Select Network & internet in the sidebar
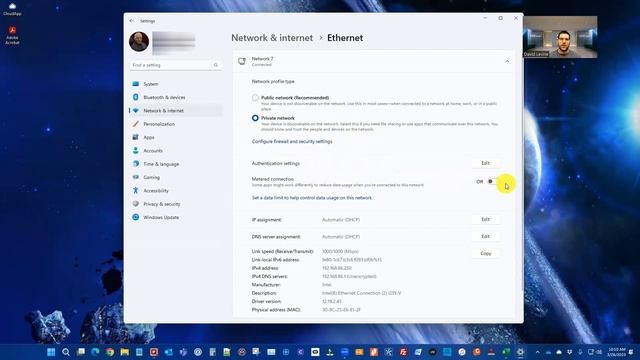 click(x=176, y=111)
